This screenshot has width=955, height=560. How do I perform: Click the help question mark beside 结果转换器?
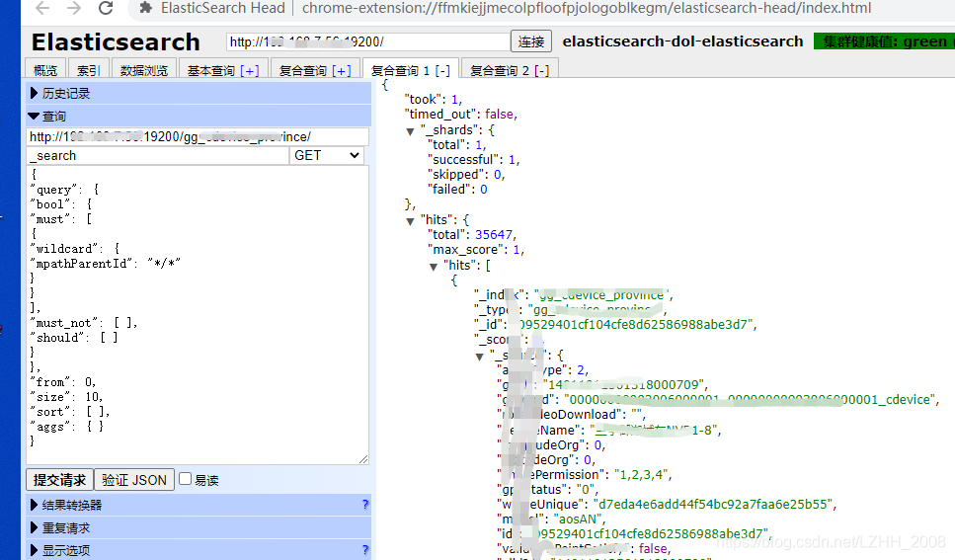point(364,505)
